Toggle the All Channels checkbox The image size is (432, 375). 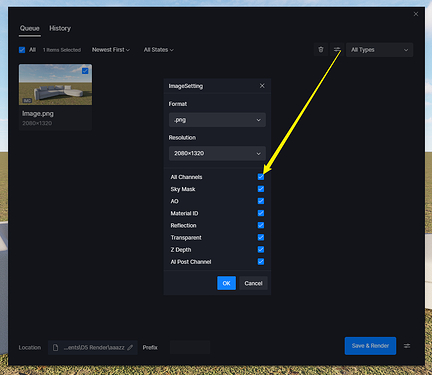pos(261,177)
